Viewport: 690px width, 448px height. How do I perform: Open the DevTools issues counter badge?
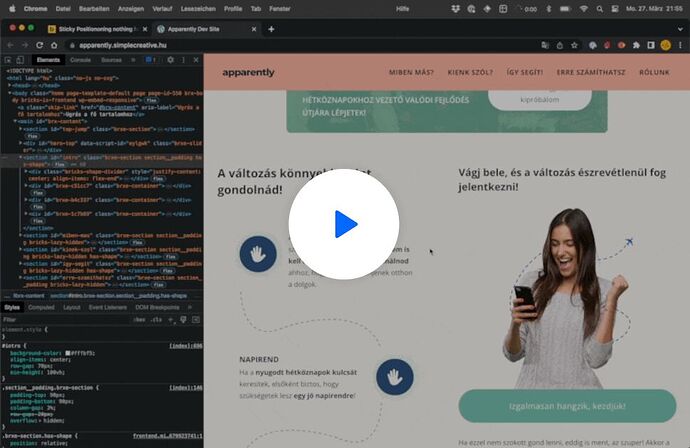tap(150, 60)
